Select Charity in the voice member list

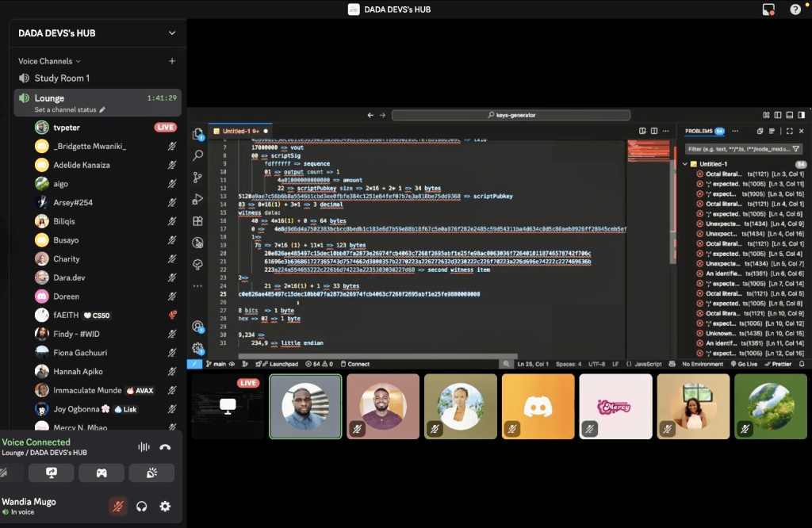click(67, 259)
